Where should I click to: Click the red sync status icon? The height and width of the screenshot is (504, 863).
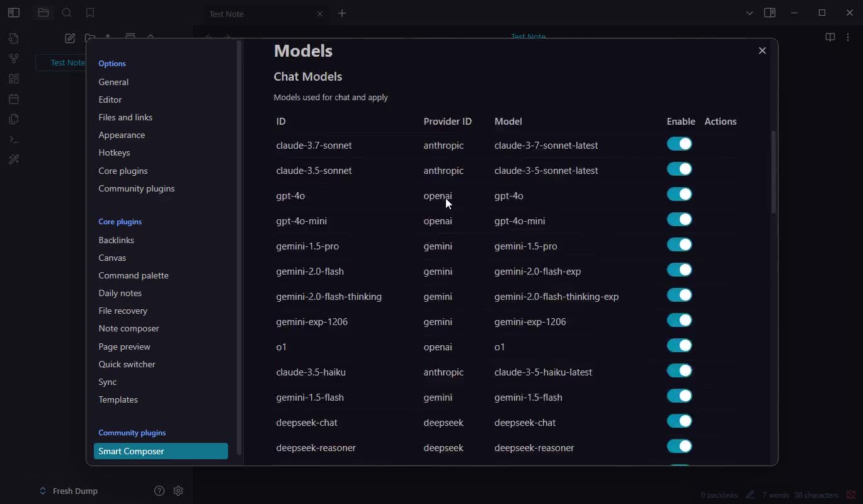[851, 495]
